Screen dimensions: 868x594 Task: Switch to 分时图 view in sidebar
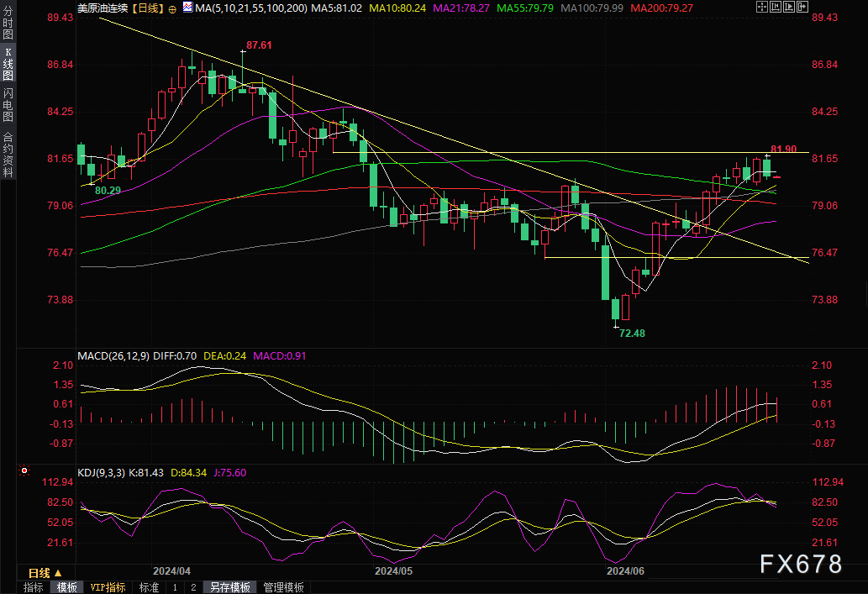pos(8,25)
